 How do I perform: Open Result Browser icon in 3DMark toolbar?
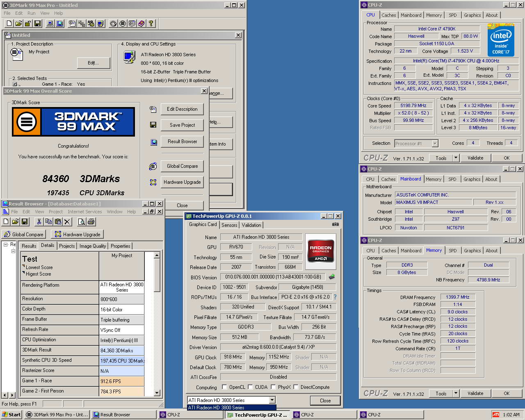pos(59,24)
